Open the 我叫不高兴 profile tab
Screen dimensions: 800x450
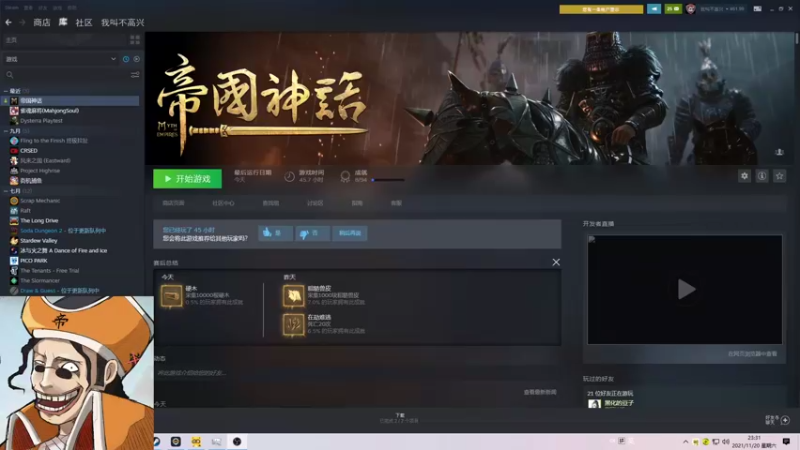tap(122, 22)
